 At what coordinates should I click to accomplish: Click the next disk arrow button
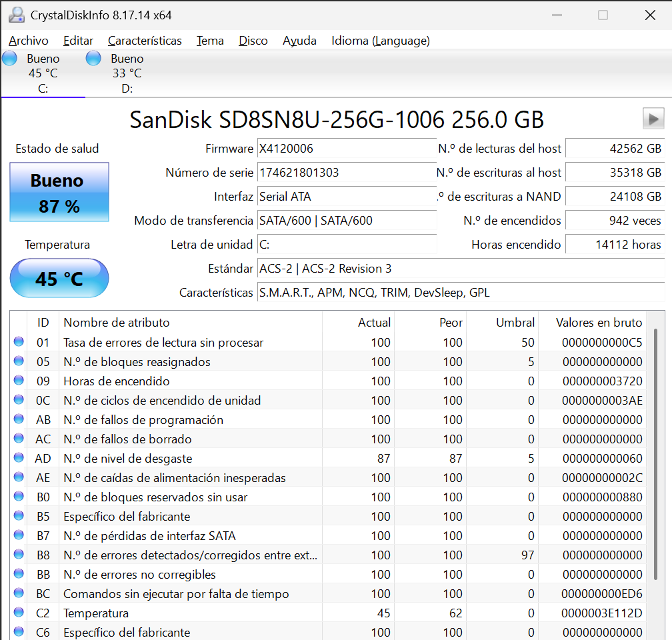click(653, 119)
